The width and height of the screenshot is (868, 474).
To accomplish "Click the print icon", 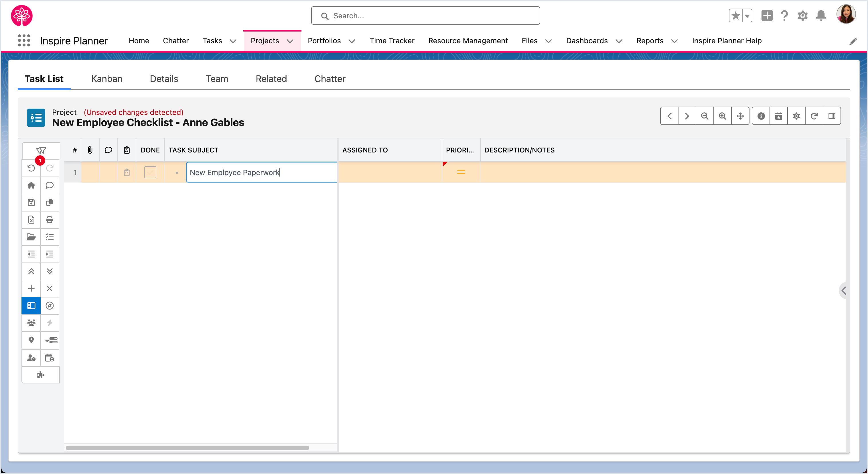I will click(x=50, y=220).
